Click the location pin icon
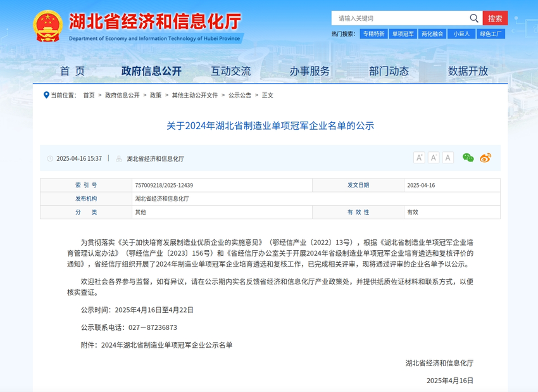 [46, 95]
